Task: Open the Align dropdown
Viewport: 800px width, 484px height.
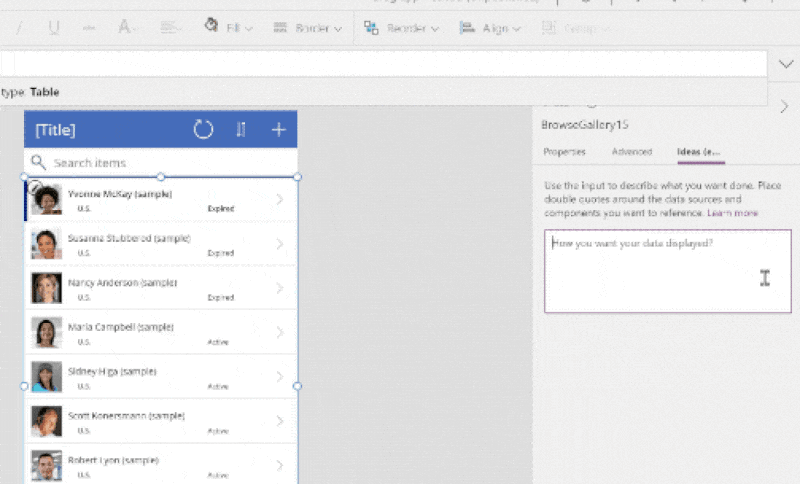Action: [x=490, y=28]
